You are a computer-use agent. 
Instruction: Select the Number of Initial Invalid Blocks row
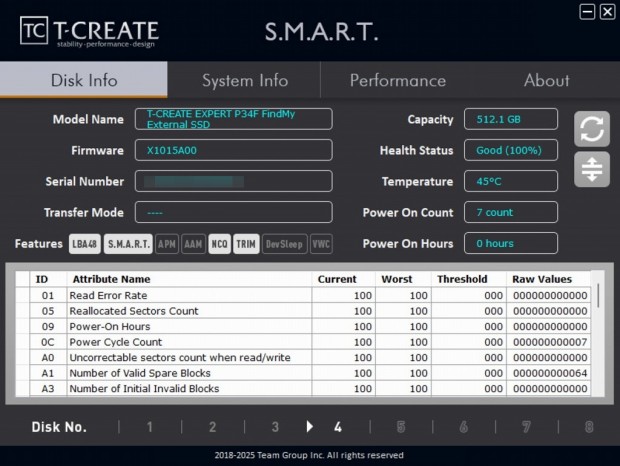pos(303,389)
